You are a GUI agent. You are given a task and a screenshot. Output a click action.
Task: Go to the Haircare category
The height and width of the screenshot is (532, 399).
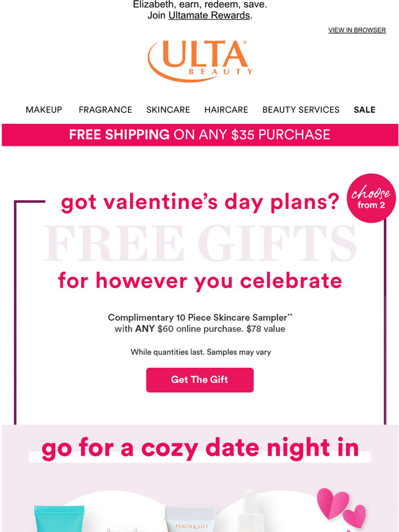(226, 109)
